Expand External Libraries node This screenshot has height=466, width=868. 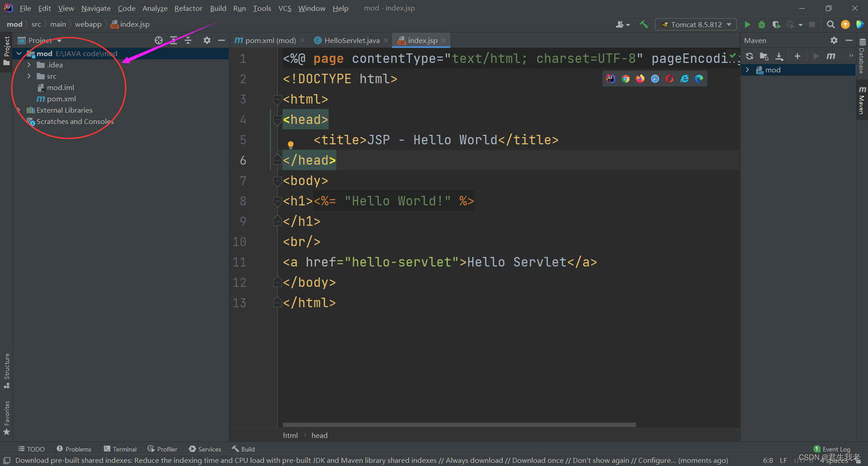19,110
